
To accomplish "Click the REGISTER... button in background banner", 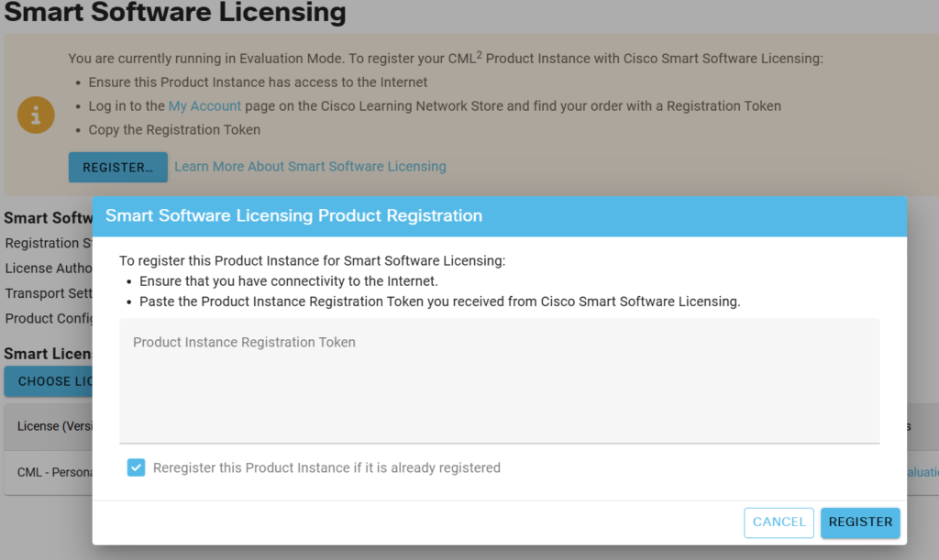I will (118, 167).
